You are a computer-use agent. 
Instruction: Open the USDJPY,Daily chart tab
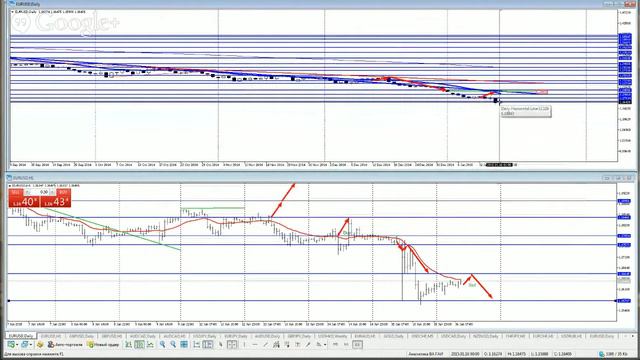click(x=205, y=336)
